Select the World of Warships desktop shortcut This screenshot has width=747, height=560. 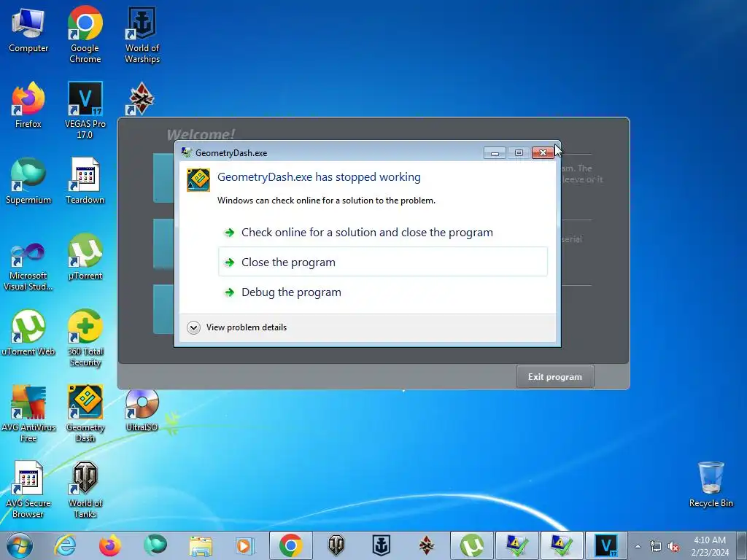coord(142,34)
